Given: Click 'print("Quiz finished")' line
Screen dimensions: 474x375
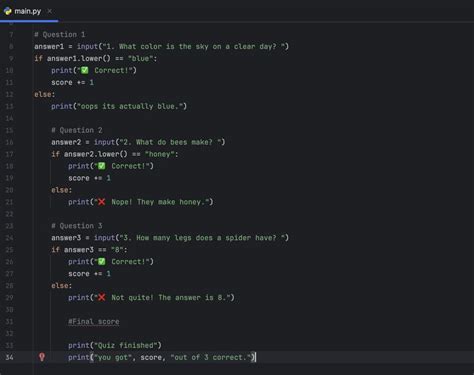Looking at the screenshot, I should point(115,345).
